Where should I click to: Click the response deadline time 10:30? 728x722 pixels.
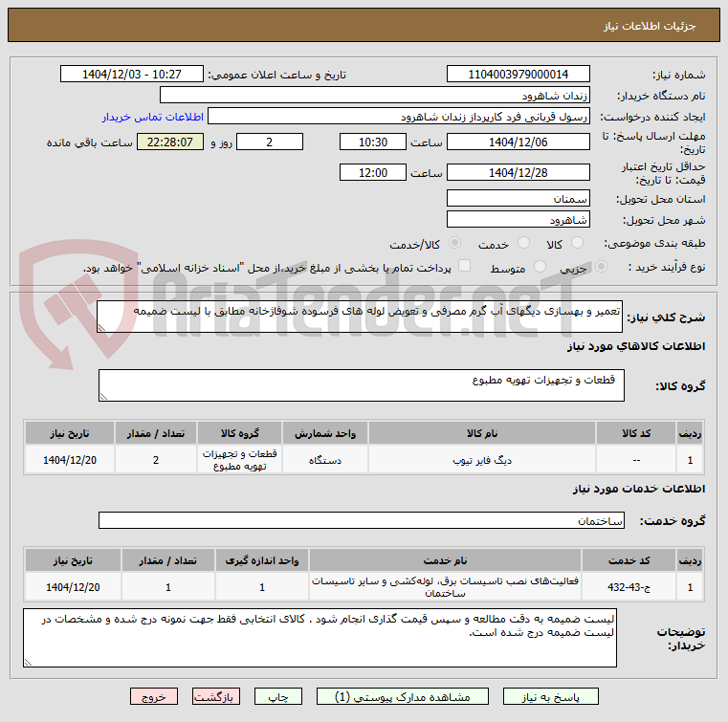click(x=373, y=142)
